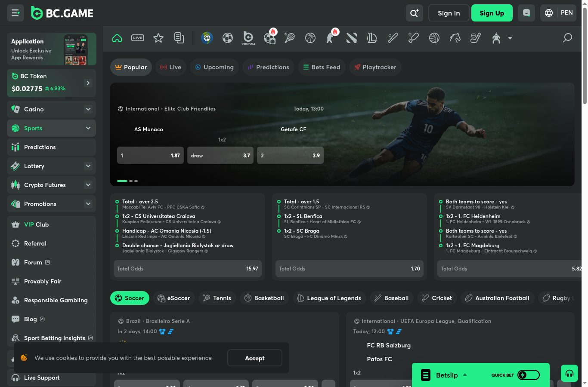
Task: Switch to the Live tab
Action: tap(170, 67)
